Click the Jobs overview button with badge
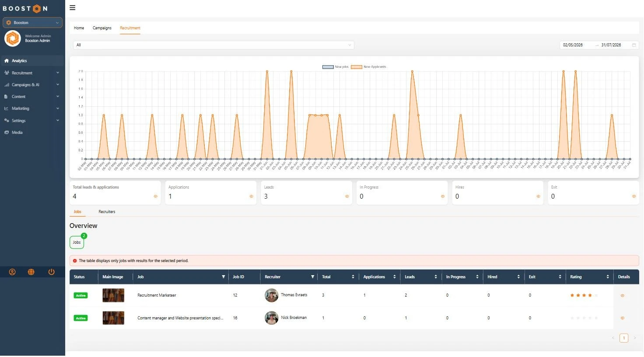Image resolution: width=644 pixels, height=357 pixels. coord(77,242)
